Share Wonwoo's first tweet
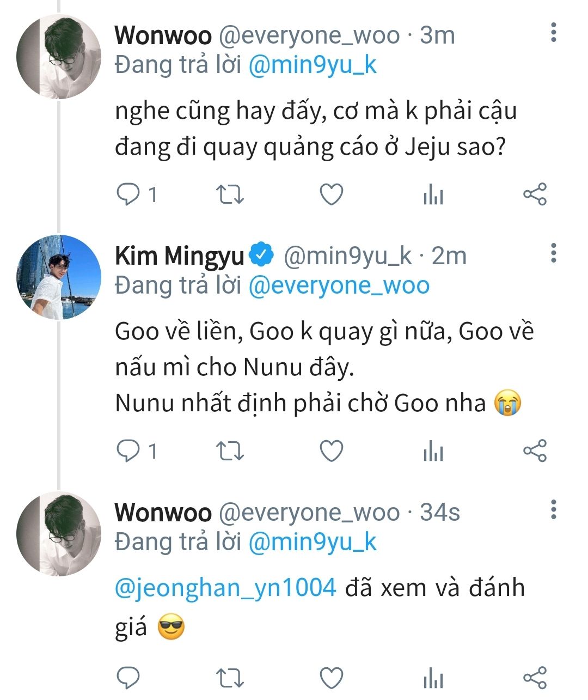The width and height of the screenshot is (588, 700). [x=534, y=194]
